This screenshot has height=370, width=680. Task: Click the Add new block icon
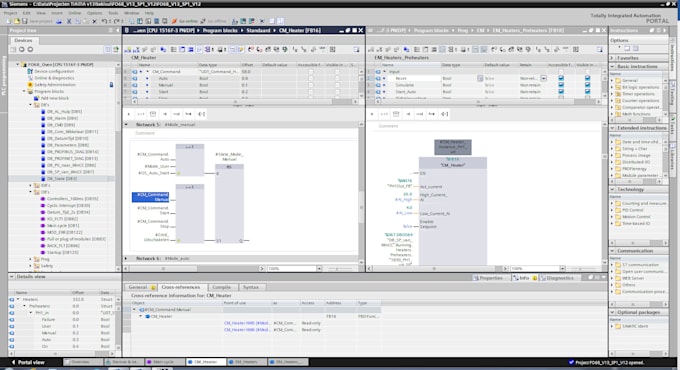36,98
